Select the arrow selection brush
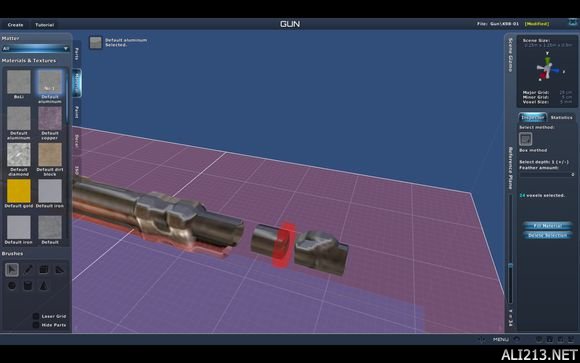 pos(12,269)
